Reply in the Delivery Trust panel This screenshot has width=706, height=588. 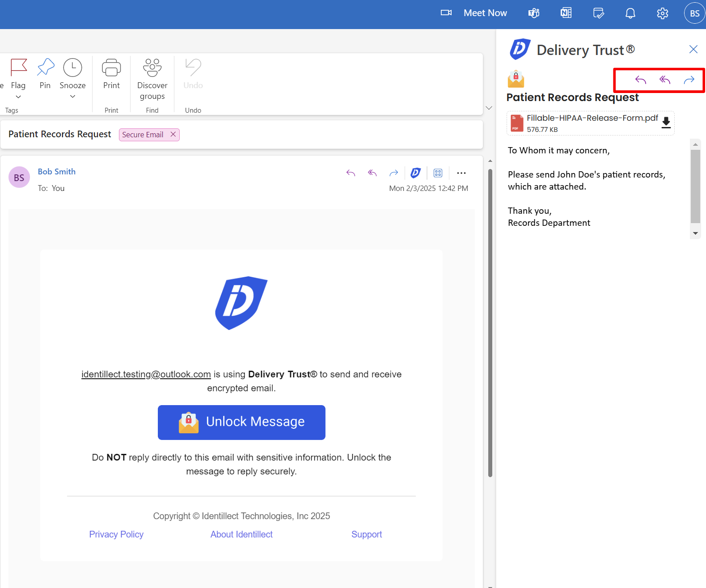641,80
